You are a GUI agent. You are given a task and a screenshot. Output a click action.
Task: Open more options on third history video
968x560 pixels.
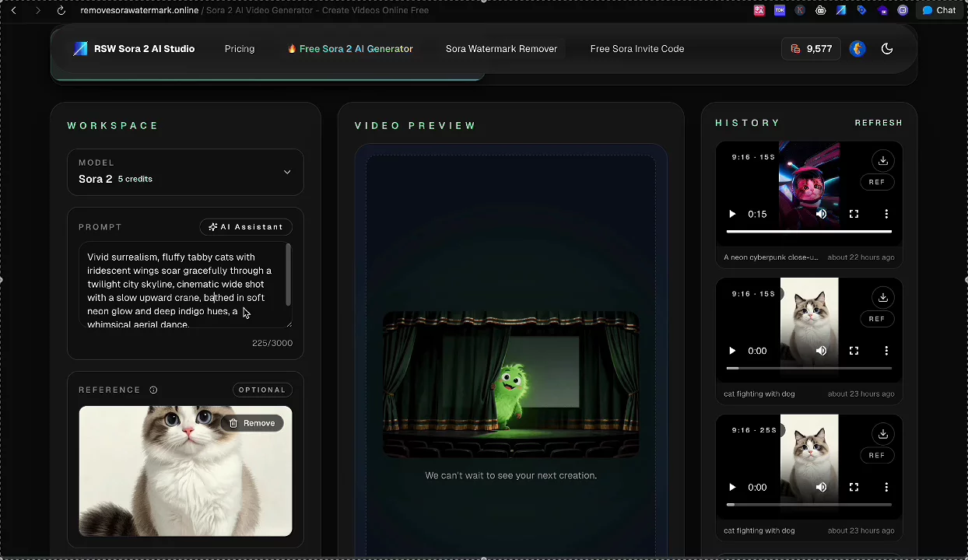click(886, 488)
